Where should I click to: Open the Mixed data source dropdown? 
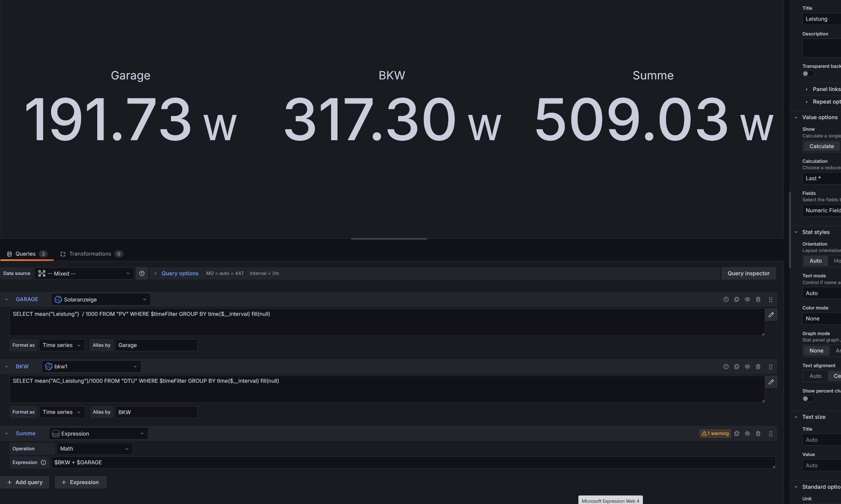84,273
